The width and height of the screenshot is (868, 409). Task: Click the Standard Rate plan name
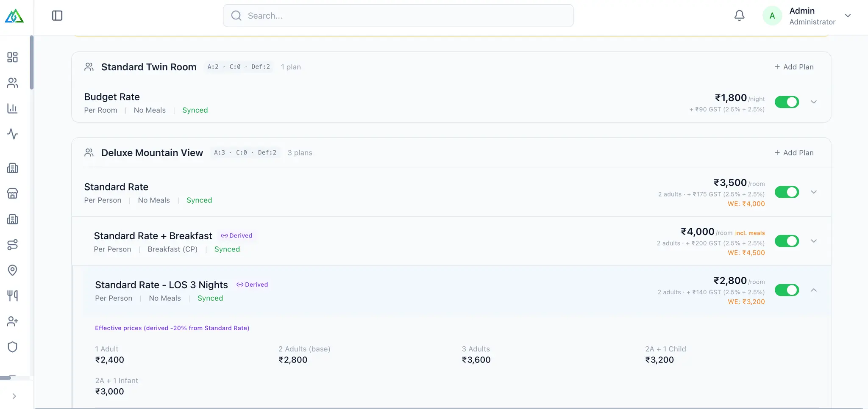(x=116, y=187)
